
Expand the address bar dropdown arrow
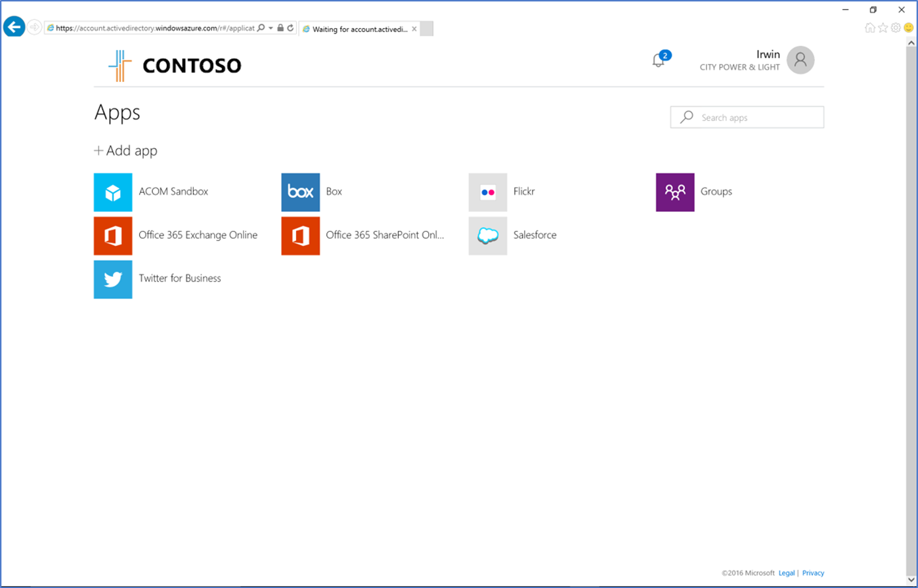click(271, 28)
